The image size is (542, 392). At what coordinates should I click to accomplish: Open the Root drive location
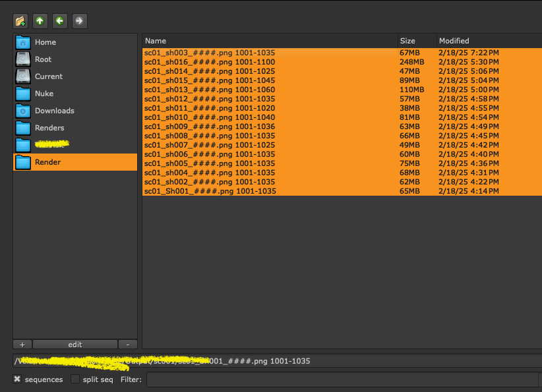tap(44, 59)
